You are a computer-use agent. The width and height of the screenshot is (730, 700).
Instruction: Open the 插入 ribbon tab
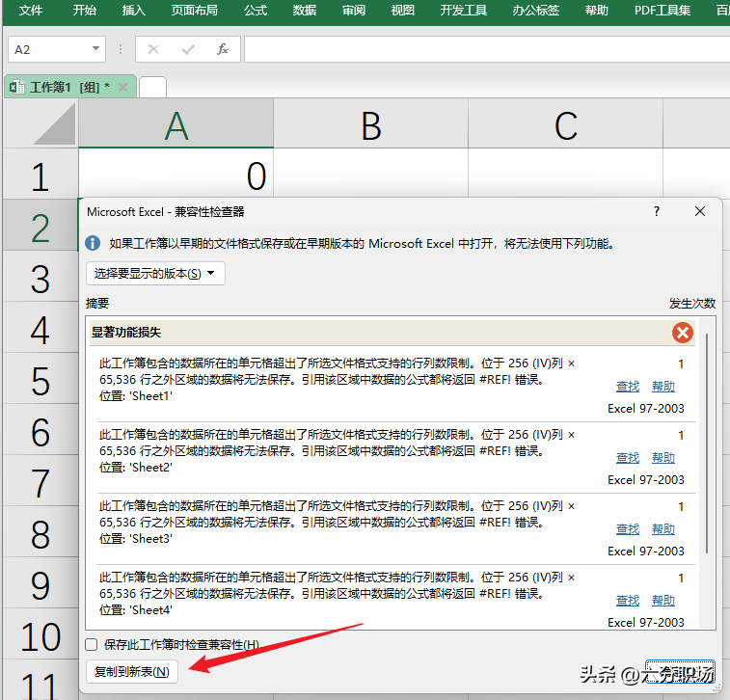134,11
